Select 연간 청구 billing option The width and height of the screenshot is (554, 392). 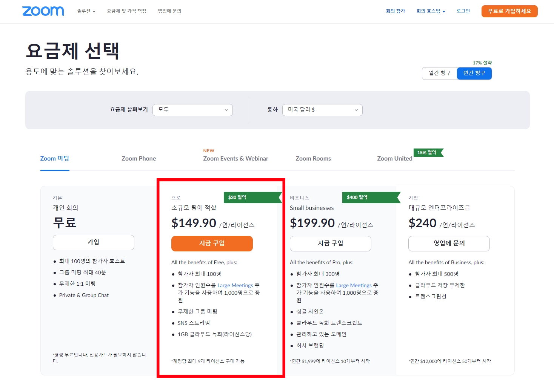[x=474, y=73]
